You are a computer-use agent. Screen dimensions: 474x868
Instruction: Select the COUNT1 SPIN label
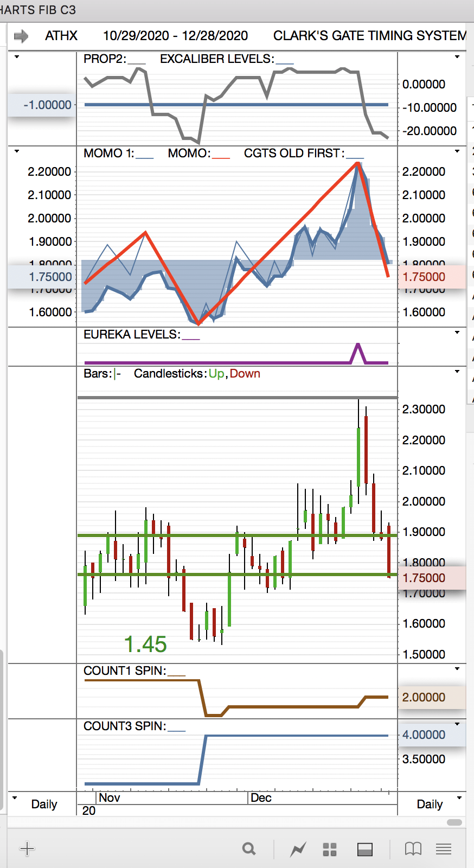[x=125, y=671]
